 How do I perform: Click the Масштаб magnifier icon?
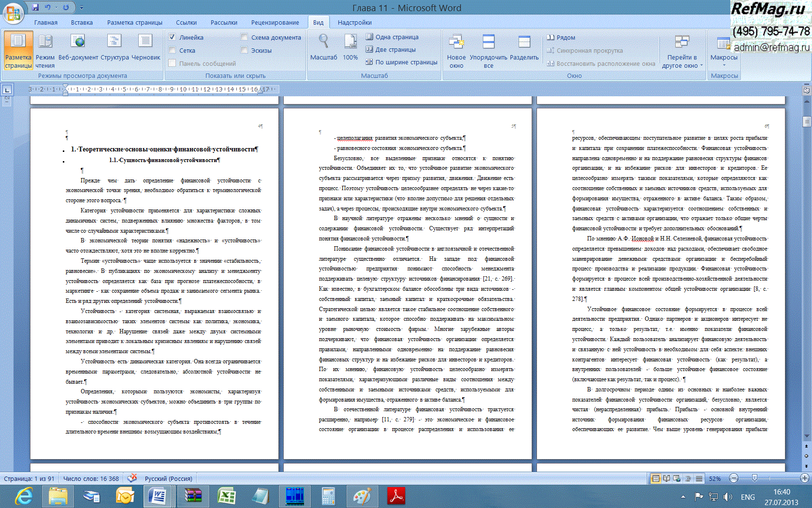tap(323, 43)
